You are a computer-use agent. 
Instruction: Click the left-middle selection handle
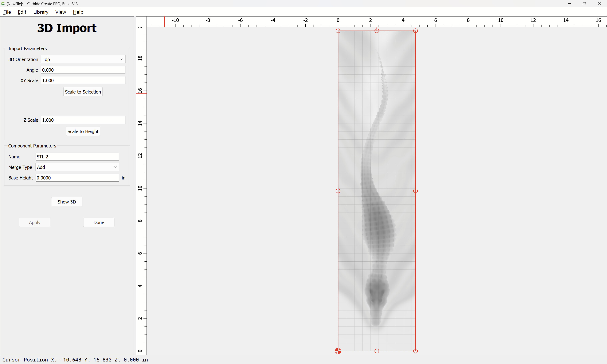(338, 191)
